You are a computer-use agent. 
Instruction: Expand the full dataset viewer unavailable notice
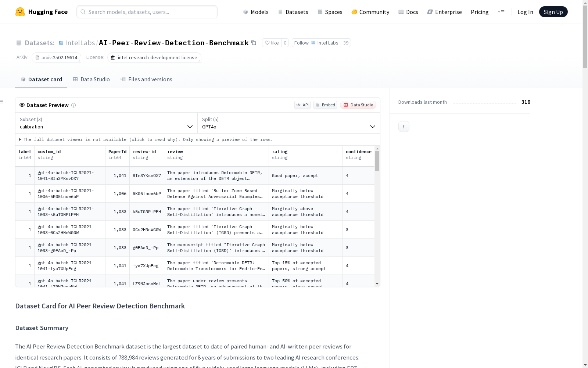coord(146,139)
